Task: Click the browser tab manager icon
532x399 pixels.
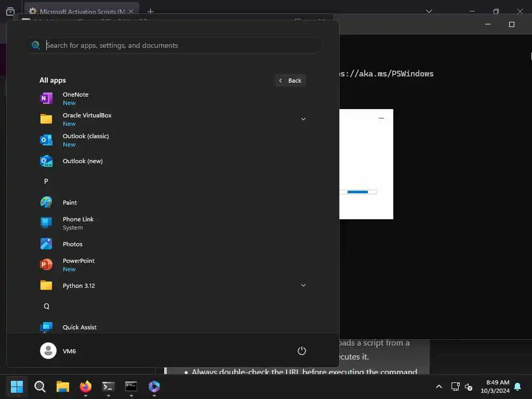Action: tap(10, 11)
